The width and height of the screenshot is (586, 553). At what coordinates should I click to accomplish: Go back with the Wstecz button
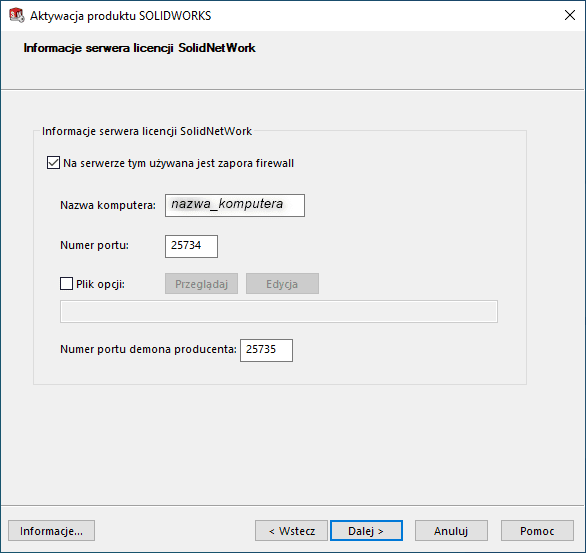[292, 531]
